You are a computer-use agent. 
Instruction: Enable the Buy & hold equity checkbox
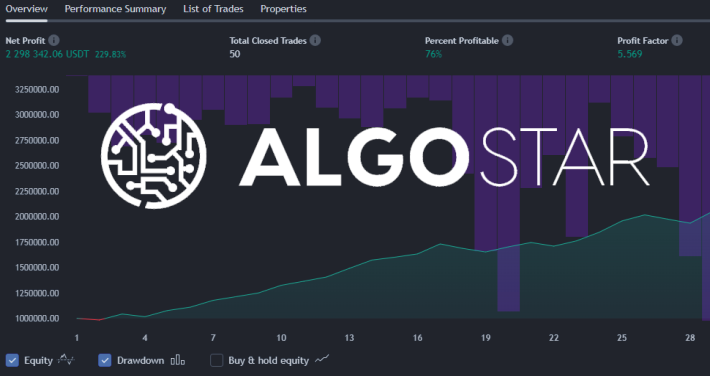point(216,361)
